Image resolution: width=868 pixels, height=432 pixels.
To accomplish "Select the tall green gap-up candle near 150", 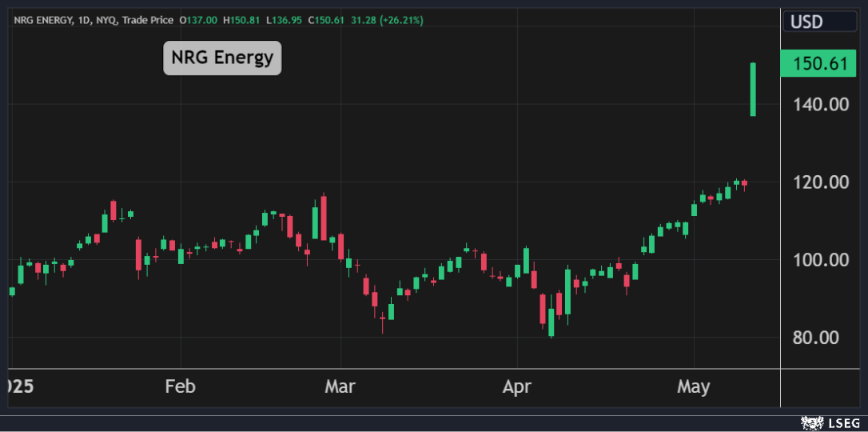I will [753, 89].
